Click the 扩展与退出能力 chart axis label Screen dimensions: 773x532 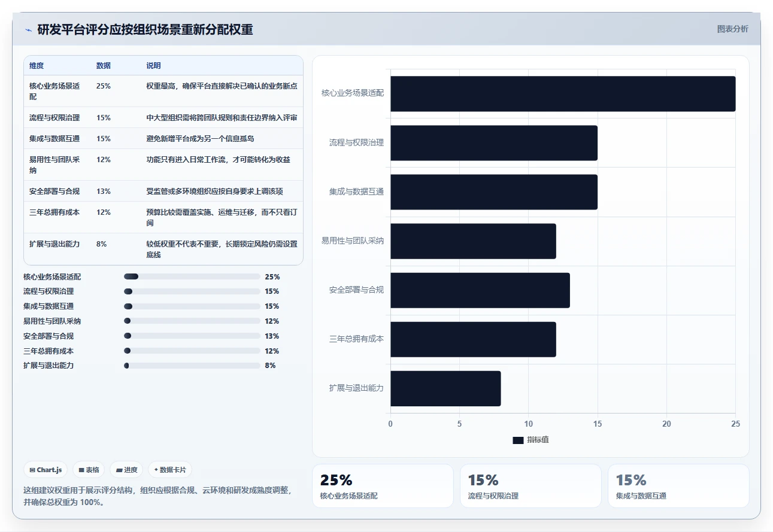(356, 388)
